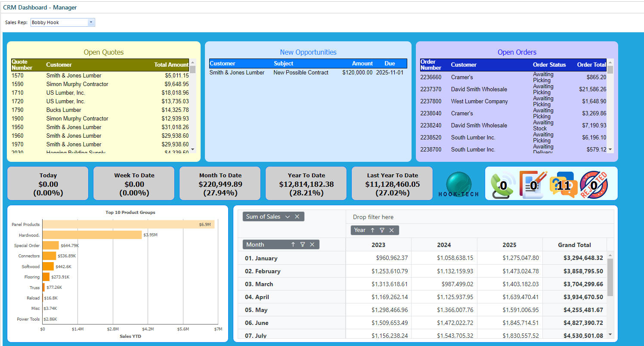Image resolution: width=644 pixels, height=346 pixels.
Task: Select the 04. April row header
Action: click(292, 297)
